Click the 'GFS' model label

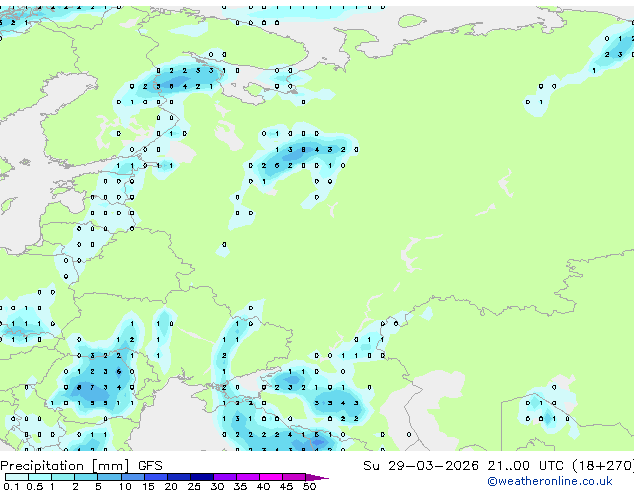pos(150,466)
